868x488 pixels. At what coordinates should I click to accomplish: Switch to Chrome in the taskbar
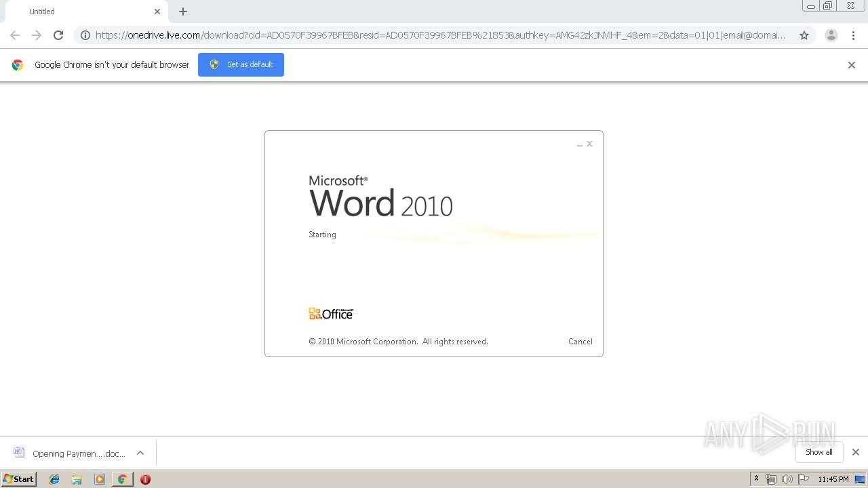point(122,479)
